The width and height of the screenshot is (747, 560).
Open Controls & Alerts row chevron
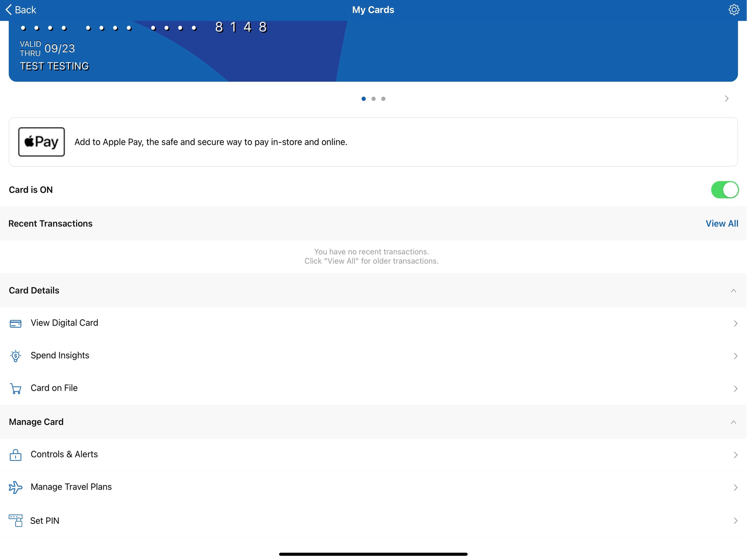[735, 455]
